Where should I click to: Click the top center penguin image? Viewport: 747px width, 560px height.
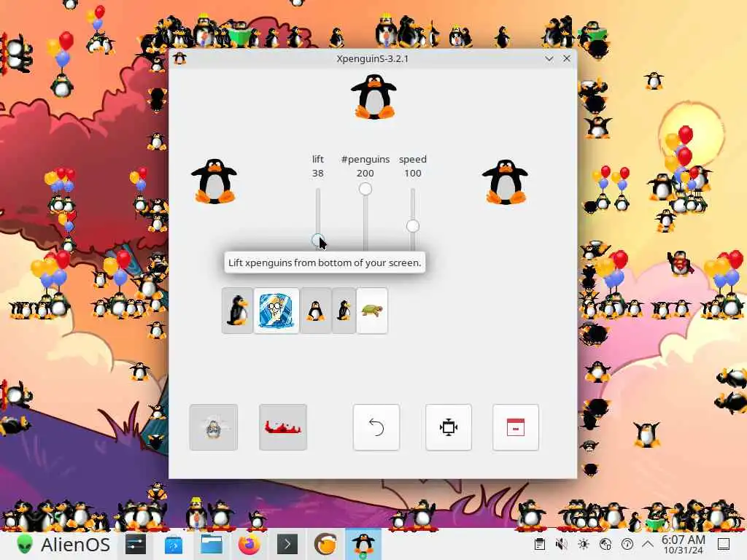coord(374,96)
